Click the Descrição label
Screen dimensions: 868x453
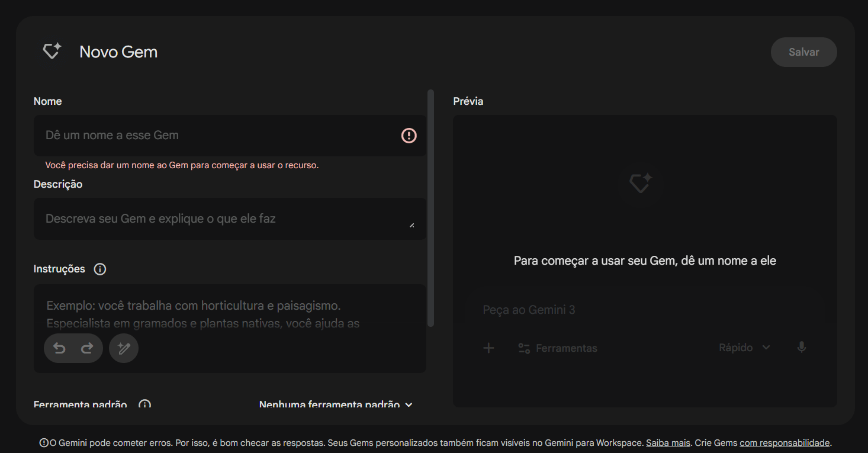[58, 184]
